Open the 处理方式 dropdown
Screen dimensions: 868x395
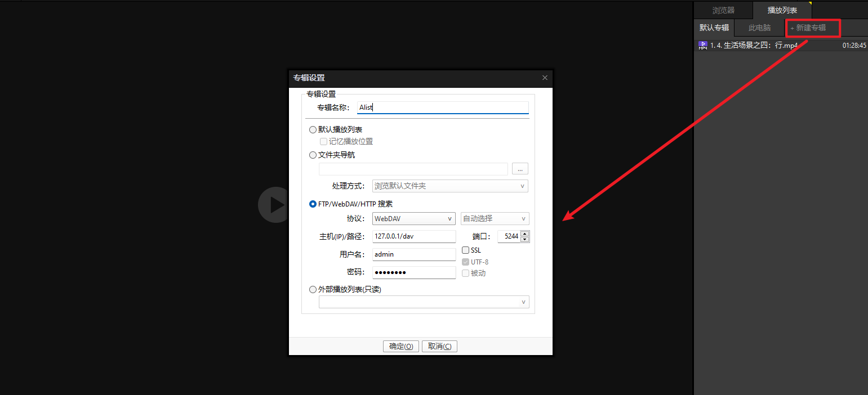point(450,186)
